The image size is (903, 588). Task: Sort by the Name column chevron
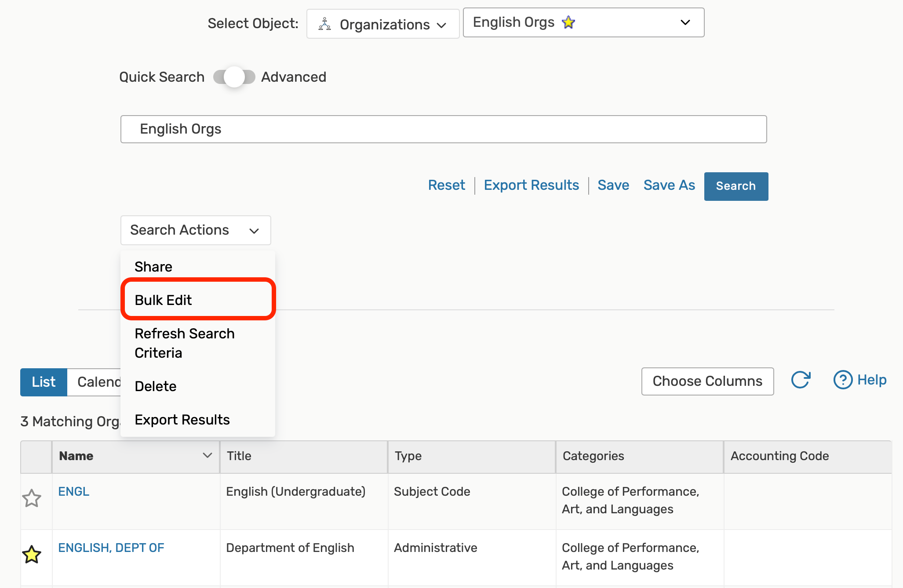click(x=207, y=456)
